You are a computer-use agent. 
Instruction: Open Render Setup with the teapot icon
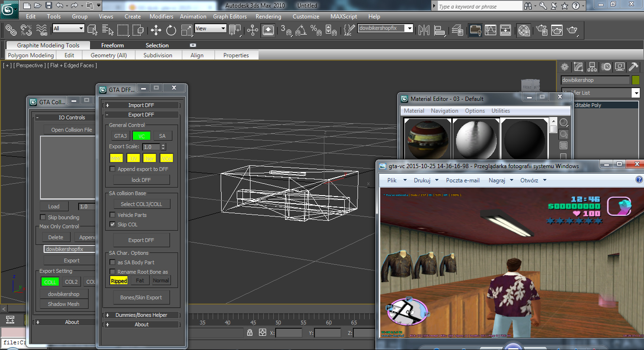point(541,30)
